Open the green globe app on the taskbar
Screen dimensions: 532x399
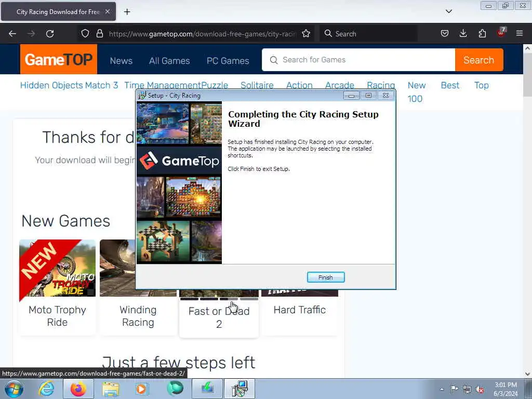point(175,389)
